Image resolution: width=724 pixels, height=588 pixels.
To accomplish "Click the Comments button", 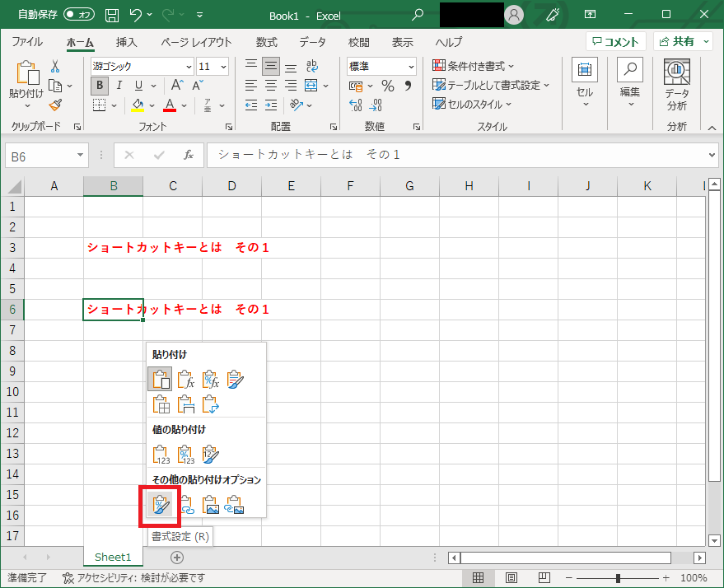I will [615, 41].
